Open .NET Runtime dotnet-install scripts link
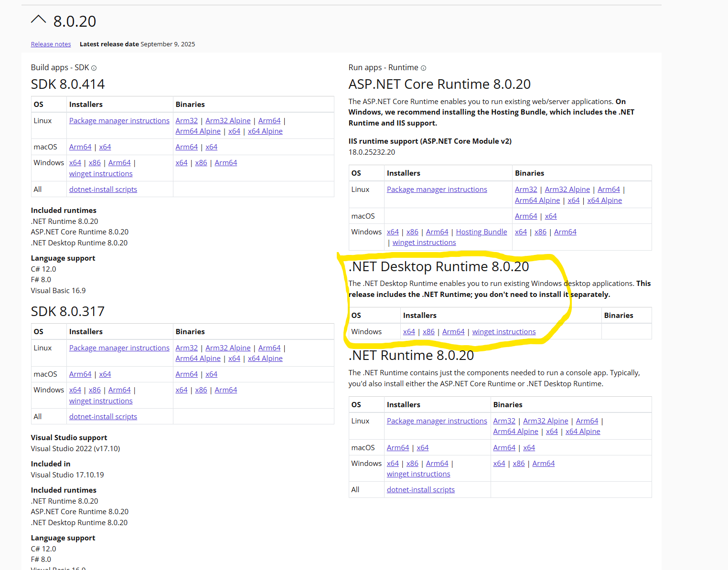The height and width of the screenshot is (570, 728). [420, 490]
